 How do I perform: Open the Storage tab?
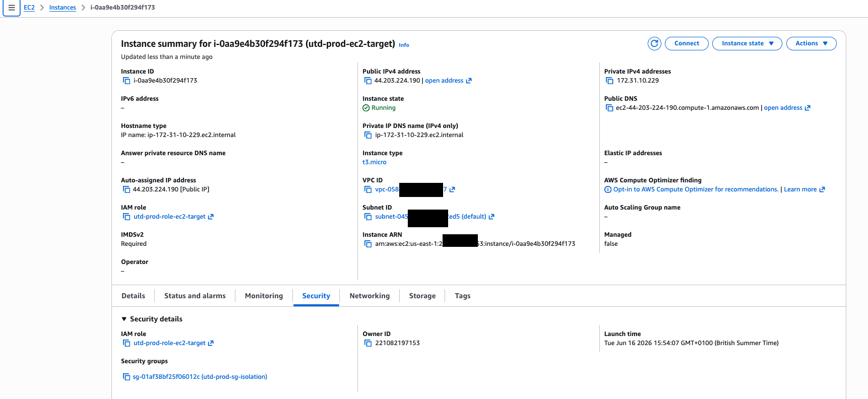click(x=422, y=296)
